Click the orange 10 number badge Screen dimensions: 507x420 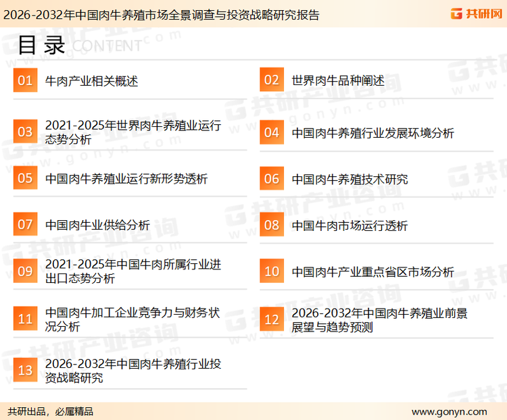point(272,271)
